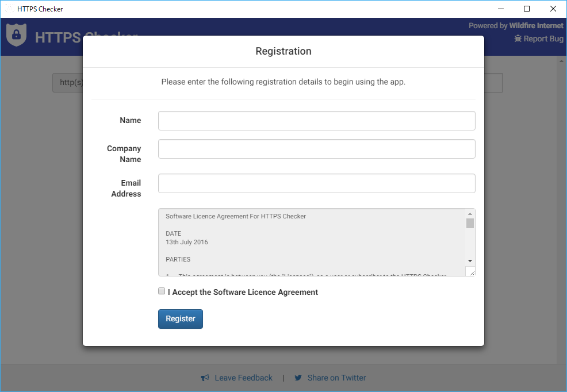
Task: Click the megaphone icon beside Leave Feedback
Action: tap(205, 378)
